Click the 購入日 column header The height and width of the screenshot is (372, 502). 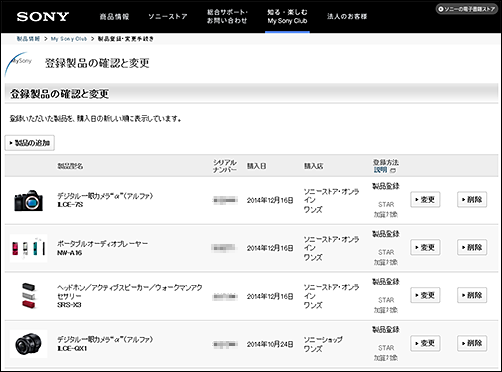256,166
